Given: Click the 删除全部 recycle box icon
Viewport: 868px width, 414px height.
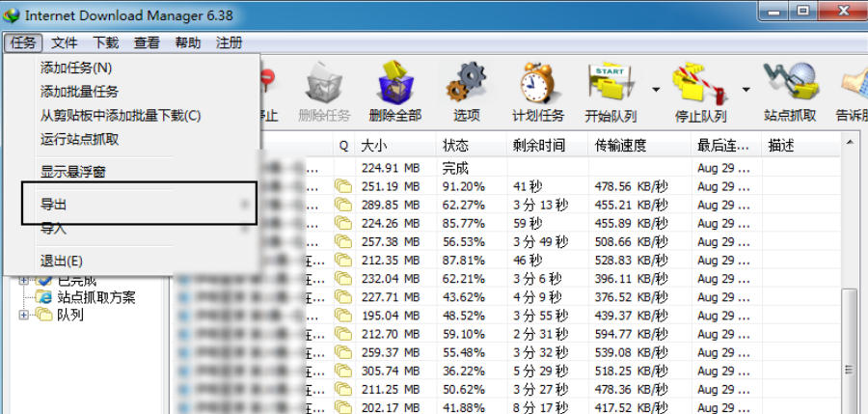Looking at the screenshot, I should [395, 83].
